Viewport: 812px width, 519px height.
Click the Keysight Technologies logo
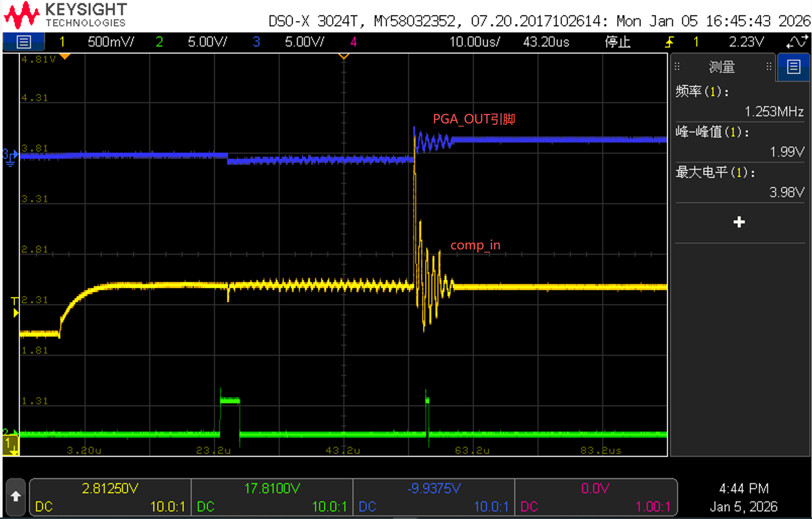[x=65, y=15]
